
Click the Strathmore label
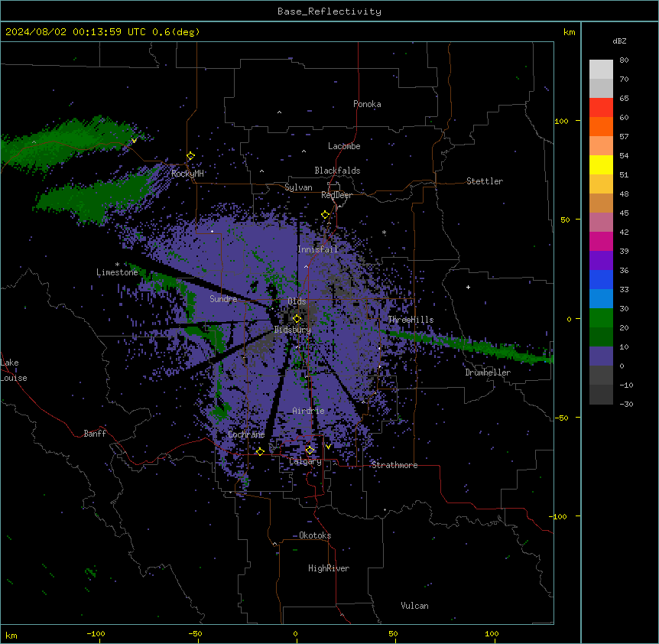(x=394, y=465)
